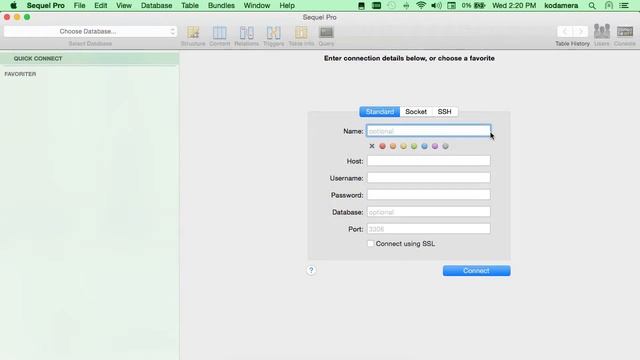Open the Console toolbar icon

pyautogui.click(x=625, y=35)
